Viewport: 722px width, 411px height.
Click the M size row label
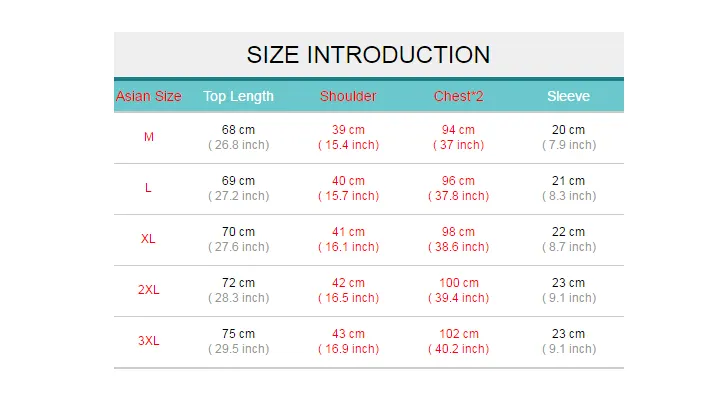pyautogui.click(x=149, y=137)
